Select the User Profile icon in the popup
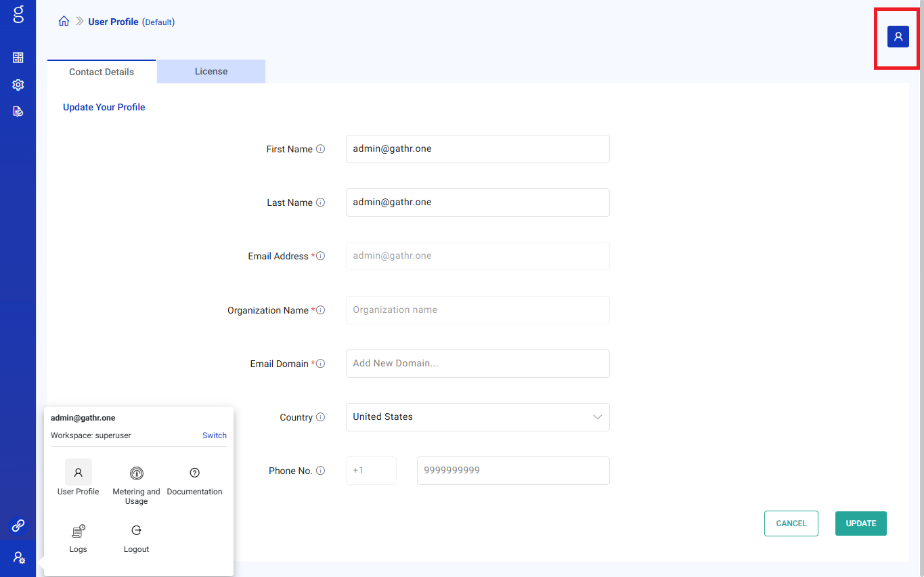This screenshot has height=577, width=924. (x=78, y=474)
